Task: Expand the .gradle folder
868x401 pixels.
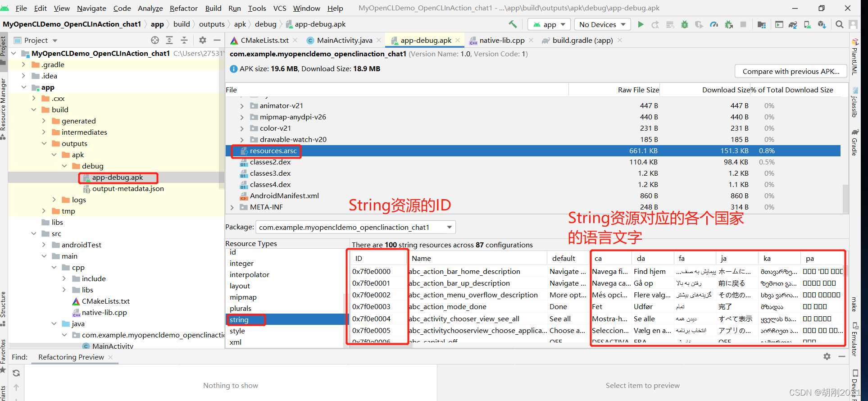Action: (x=23, y=64)
